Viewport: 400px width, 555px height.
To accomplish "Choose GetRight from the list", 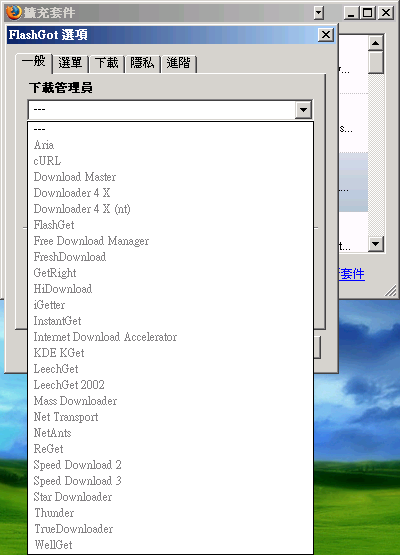I will click(x=170, y=273).
